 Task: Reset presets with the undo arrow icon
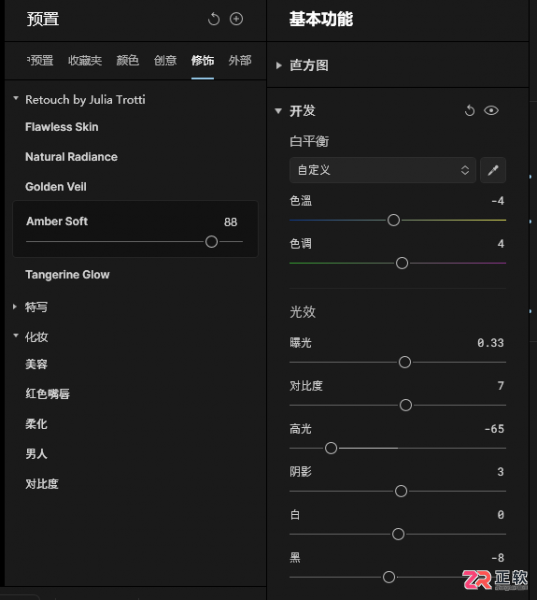[x=214, y=19]
